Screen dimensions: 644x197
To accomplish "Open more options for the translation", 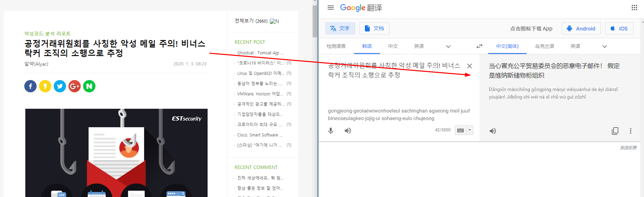I will click(631, 131).
